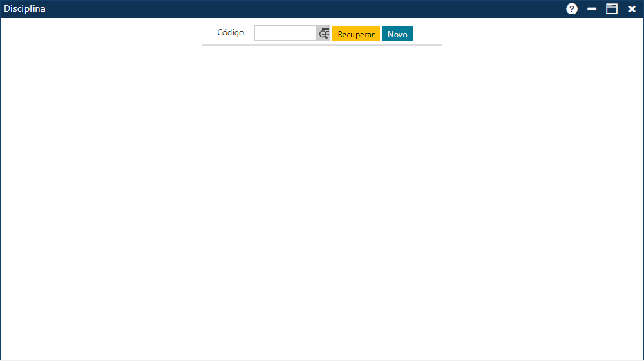Minimize the Disciplina window

point(591,9)
